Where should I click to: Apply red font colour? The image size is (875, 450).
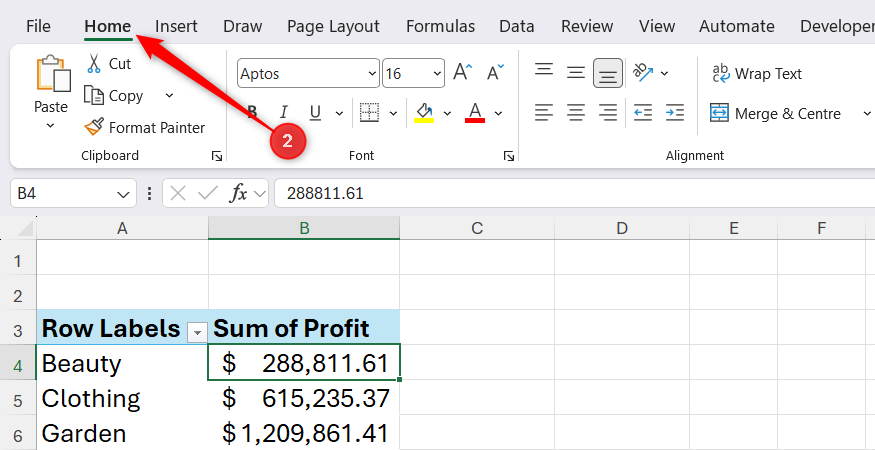475,113
